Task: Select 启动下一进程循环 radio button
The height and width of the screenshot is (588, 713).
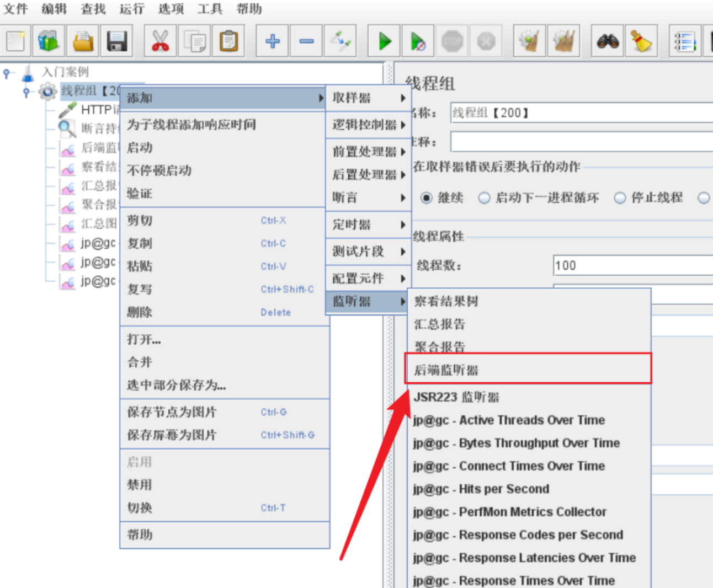Action: [484, 197]
